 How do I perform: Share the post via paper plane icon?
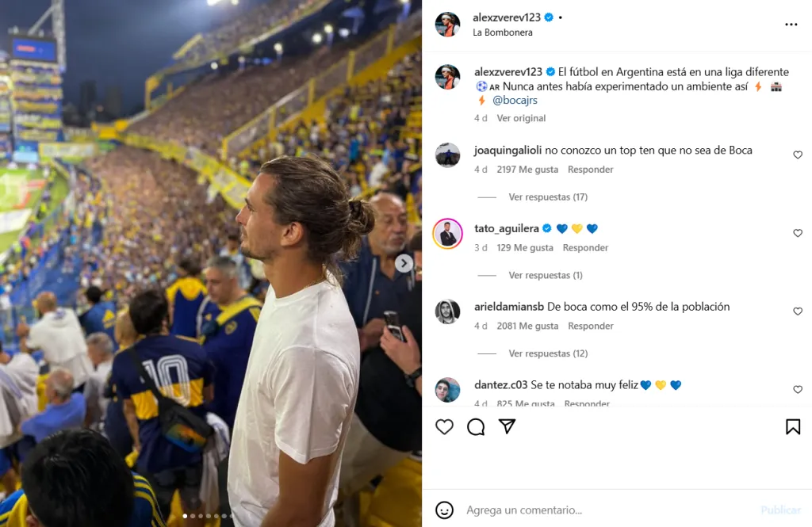(x=507, y=427)
